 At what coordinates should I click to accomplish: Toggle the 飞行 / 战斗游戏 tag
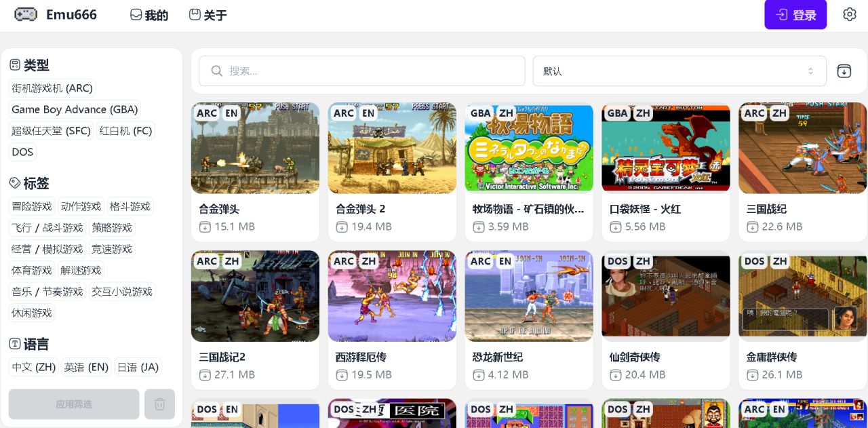pyautogui.click(x=47, y=228)
